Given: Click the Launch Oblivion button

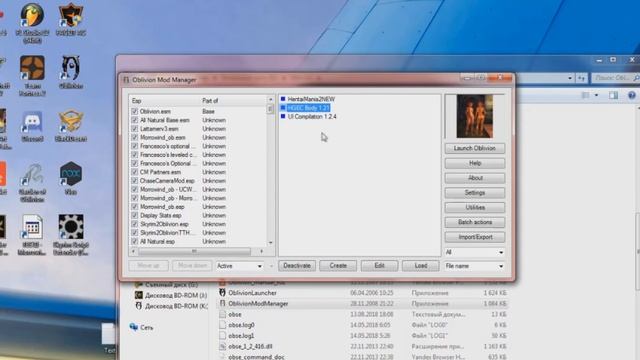Looking at the screenshot, I should (x=475, y=148).
